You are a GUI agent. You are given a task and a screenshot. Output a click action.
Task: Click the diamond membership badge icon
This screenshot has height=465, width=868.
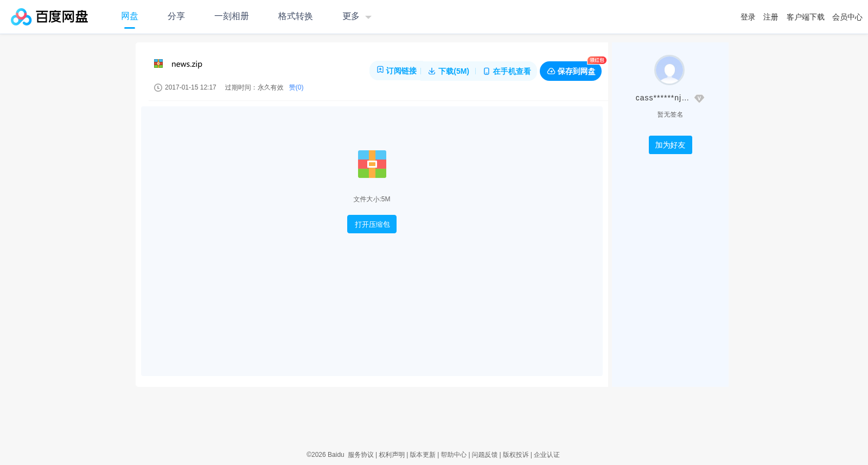pyautogui.click(x=699, y=98)
